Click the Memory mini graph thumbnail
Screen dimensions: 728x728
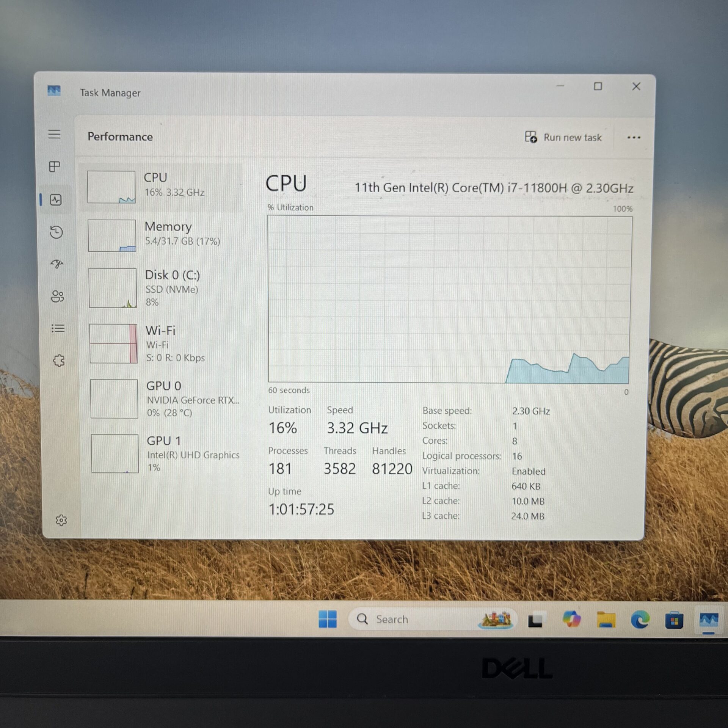point(112,235)
